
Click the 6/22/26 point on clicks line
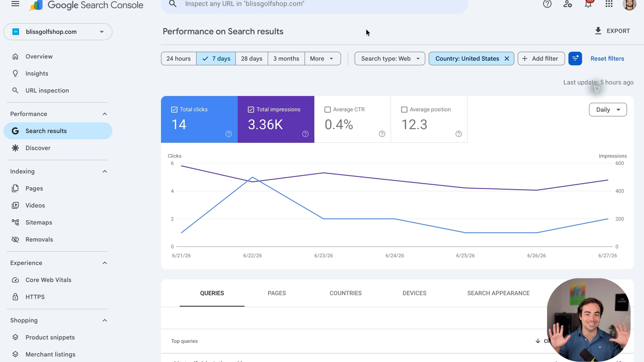pyautogui.click(x=252, y=177)
